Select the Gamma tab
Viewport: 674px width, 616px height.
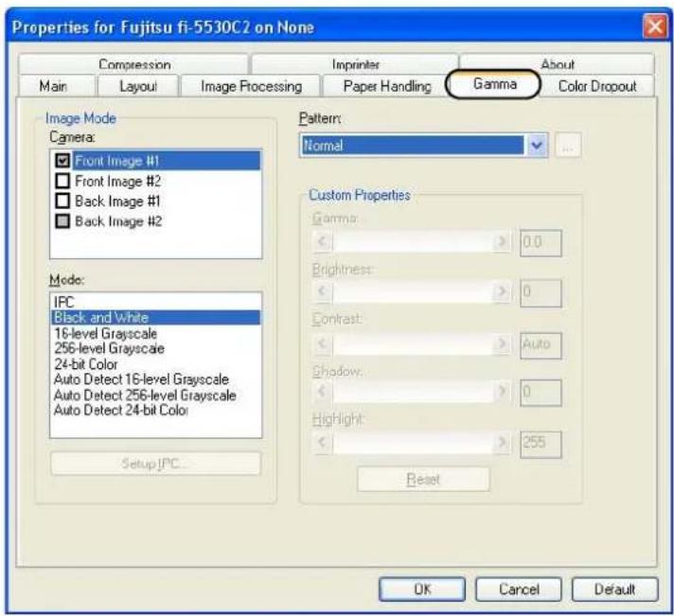click(x=494, y=84)
